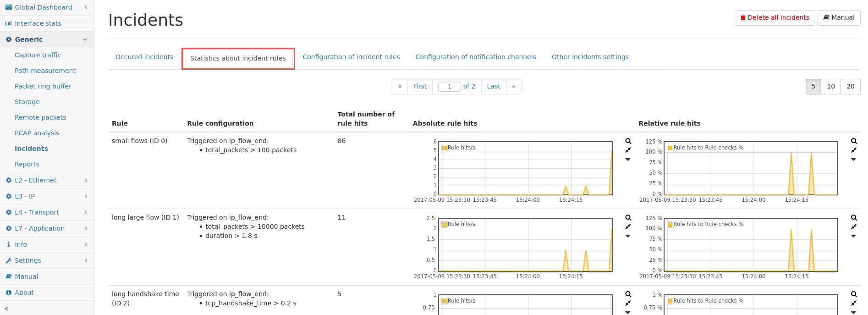Screen dimensions: 868x315
Task: Expand the L2 - Ethernet section
Action: [47, 180]
